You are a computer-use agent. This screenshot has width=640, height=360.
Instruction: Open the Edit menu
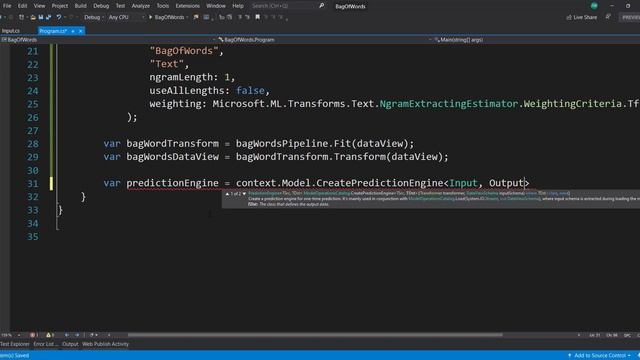point(22,6)
